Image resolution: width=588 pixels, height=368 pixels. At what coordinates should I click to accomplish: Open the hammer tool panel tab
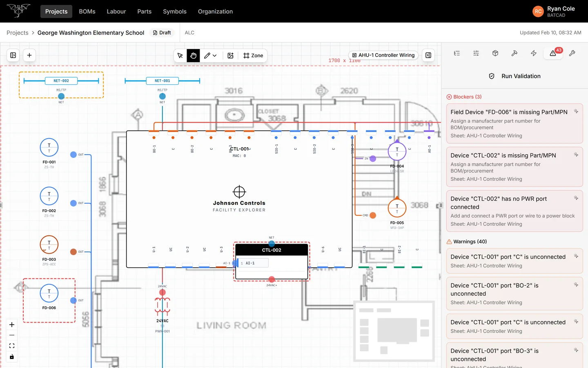(514, 53)
